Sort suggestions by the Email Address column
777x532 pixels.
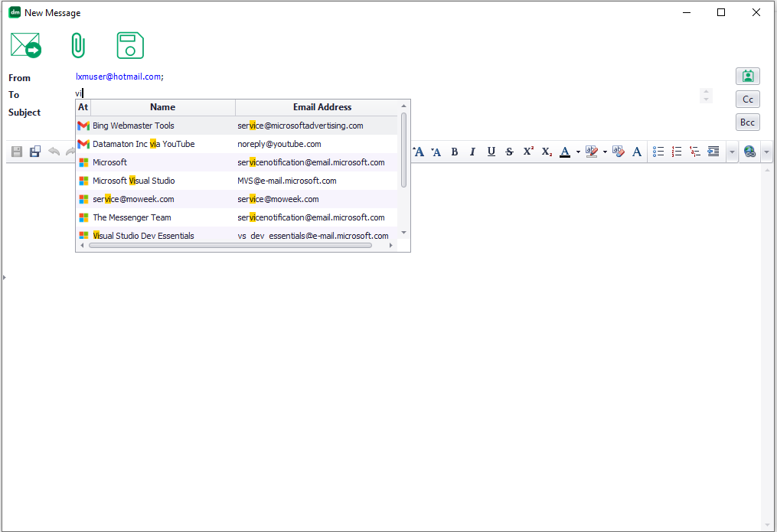(322, 107)
